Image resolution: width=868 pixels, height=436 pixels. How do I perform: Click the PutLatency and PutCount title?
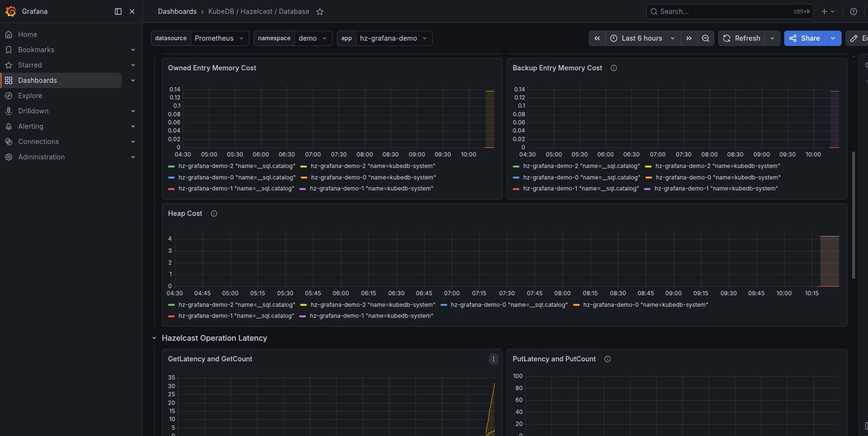554,359
